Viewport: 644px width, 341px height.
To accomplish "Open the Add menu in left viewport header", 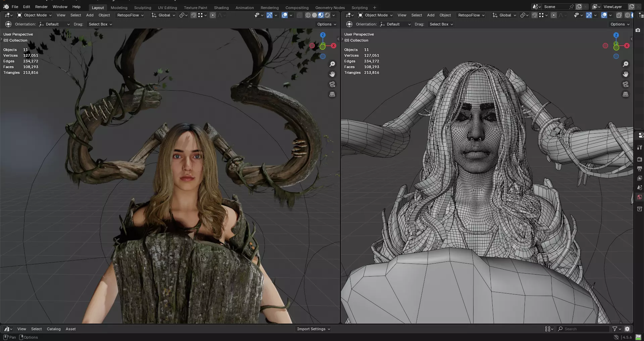I will click(90, 15).
